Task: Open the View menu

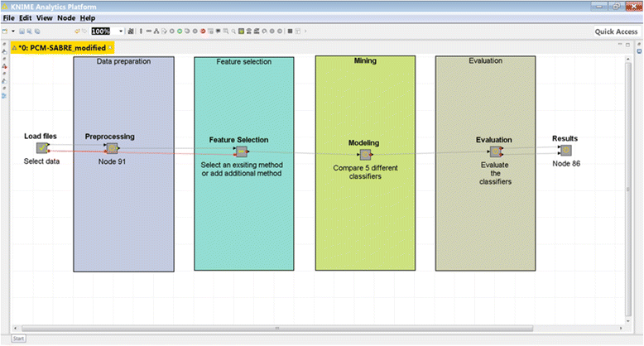Action: click(44, 18)
